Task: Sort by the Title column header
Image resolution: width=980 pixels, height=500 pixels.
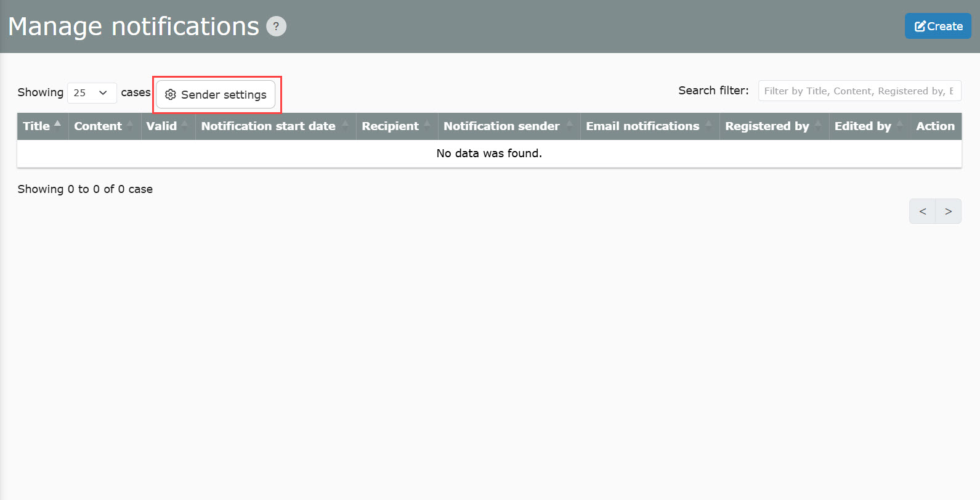Action: coord(36,126)
